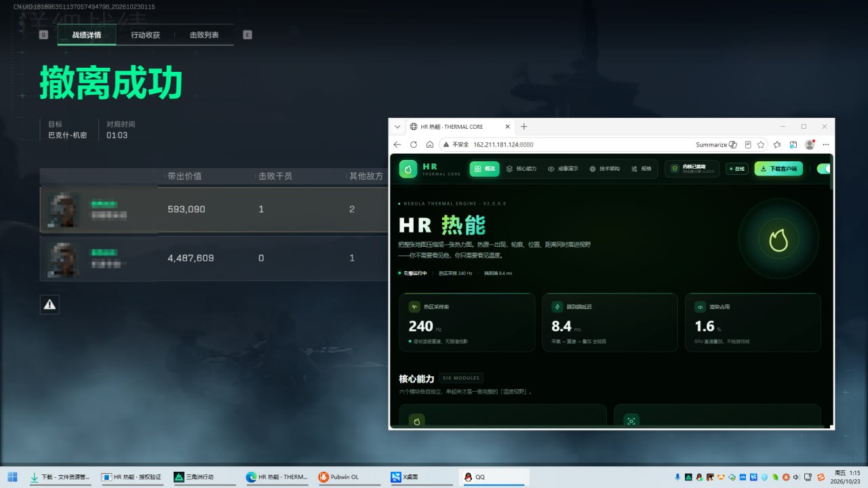Switch to 击败列表 tab in game
The image size is (868, 488).
pos(204,35)
